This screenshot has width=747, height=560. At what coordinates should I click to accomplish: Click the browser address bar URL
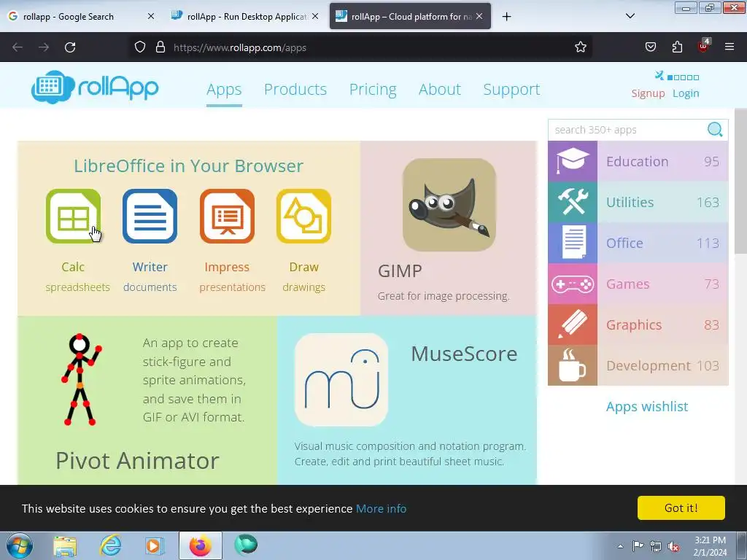[x=240, y=47]
